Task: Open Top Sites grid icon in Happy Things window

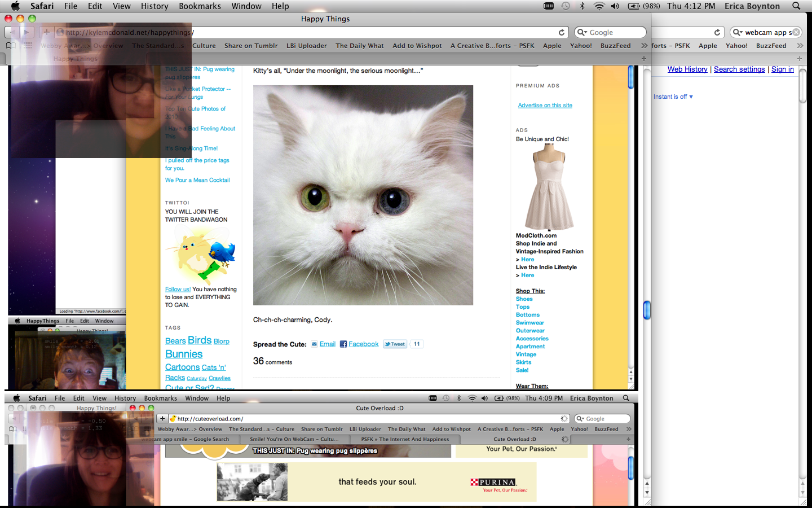Action: (x=28, y=46)
